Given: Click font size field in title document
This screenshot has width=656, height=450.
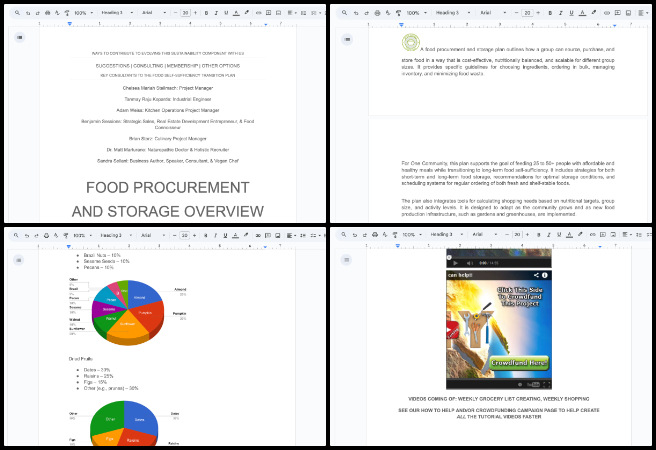Looking at the screenshot, I should click(185, 13).
